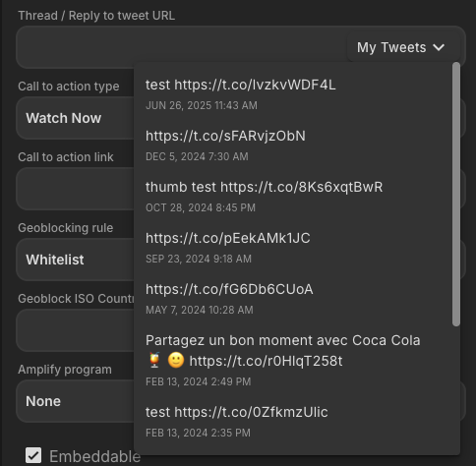Screen dimensions: 476x466
Task: Open the My Tweets dropdown
Action: coord(403,47)
